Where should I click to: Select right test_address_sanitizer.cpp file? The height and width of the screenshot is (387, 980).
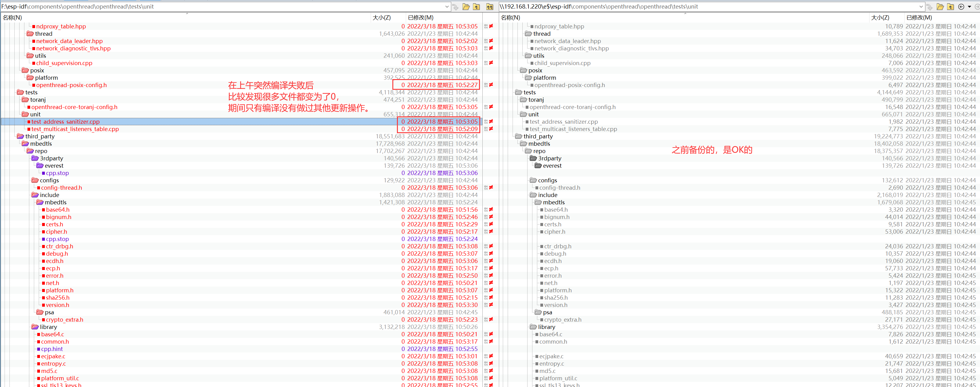(564, 122)
